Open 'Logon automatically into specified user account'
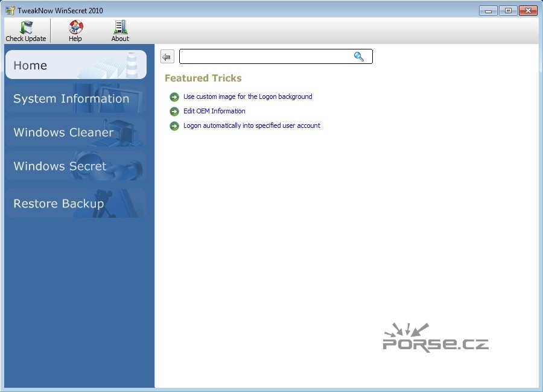 click(252, 125)
